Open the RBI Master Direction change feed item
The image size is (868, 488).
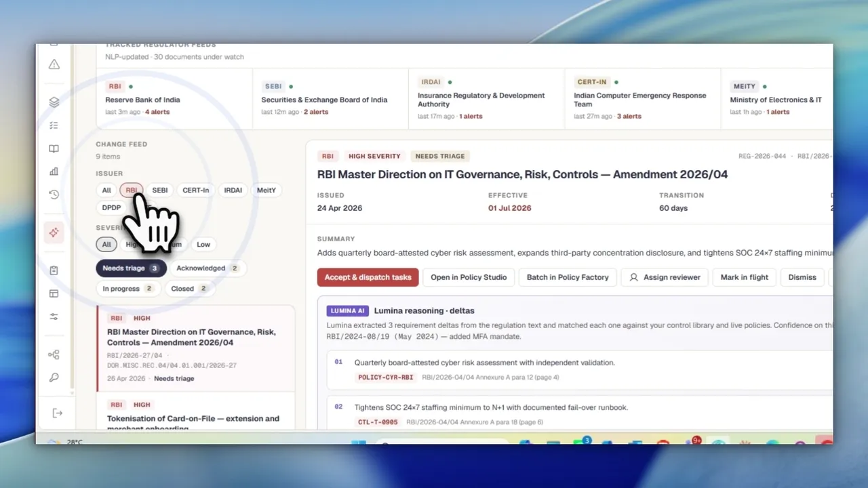195,348
